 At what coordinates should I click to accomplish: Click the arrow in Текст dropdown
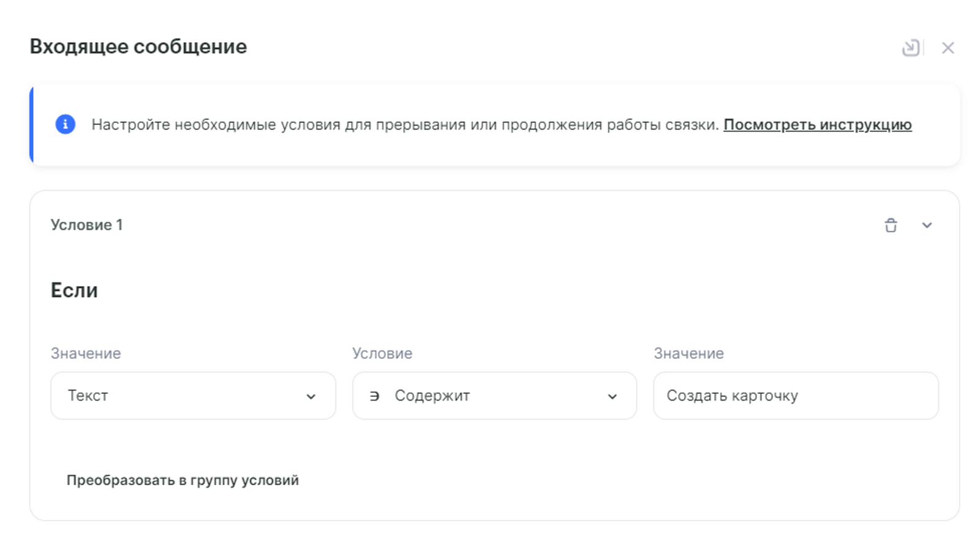pos(311,396)
